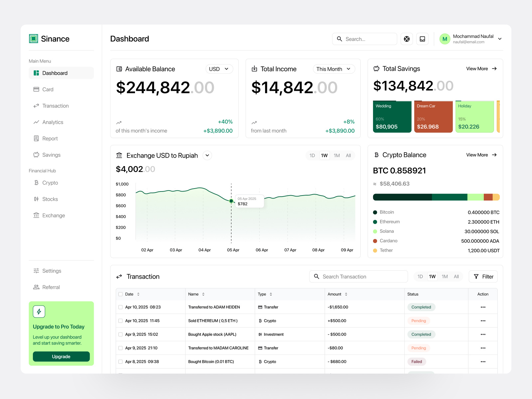This screenshot has height=399, width=532.
Task: Open the Dashboard sidebar icon
Action: point(36,73)
